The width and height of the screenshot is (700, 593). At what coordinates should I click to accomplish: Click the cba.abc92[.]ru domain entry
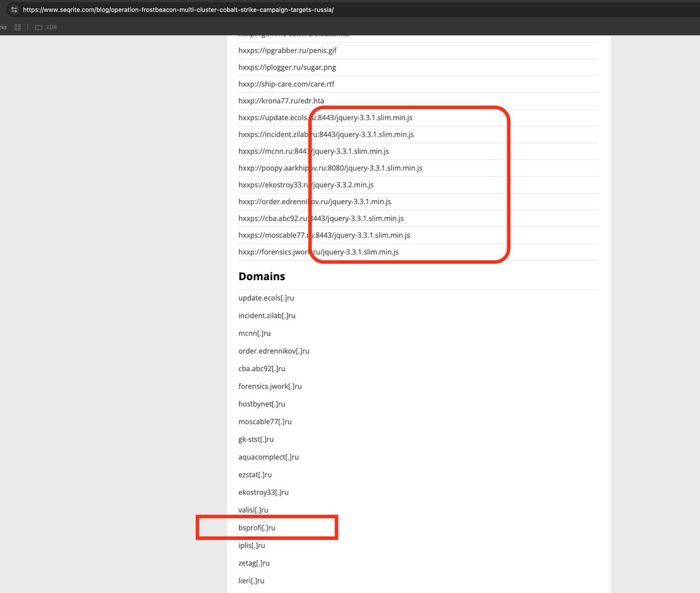(x=262, y=369)
